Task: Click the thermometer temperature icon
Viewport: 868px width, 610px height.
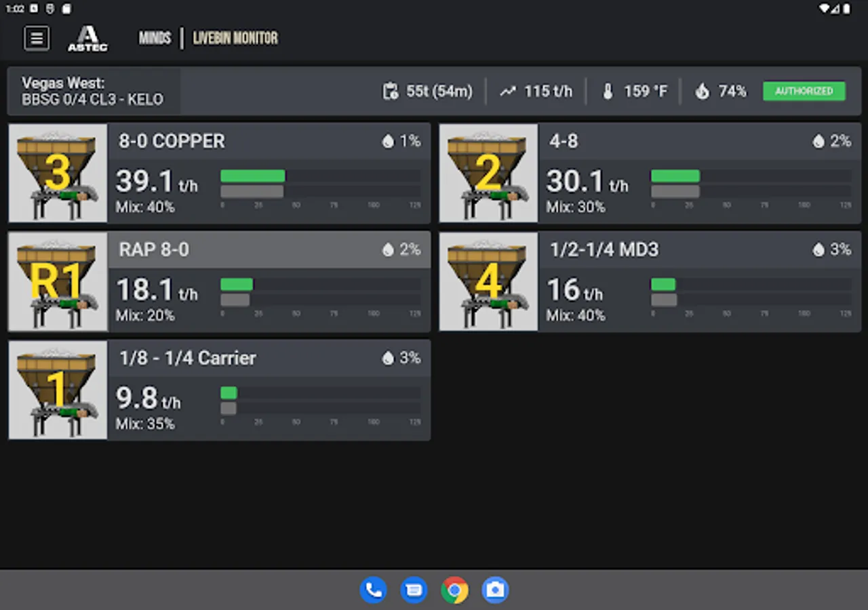Action: point(608,91)
